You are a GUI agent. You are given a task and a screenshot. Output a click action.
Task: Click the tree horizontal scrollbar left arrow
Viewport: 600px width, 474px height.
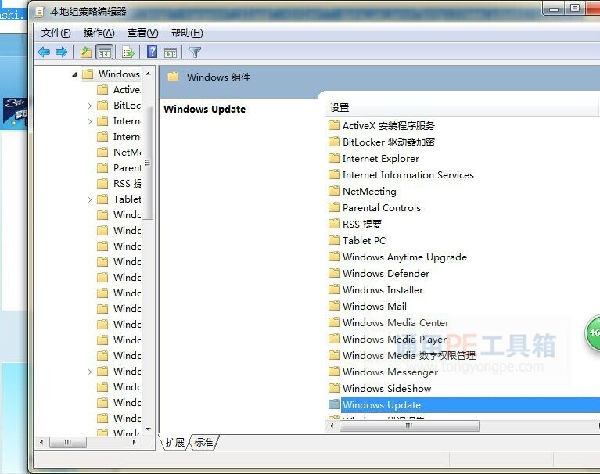pos(41,442)
